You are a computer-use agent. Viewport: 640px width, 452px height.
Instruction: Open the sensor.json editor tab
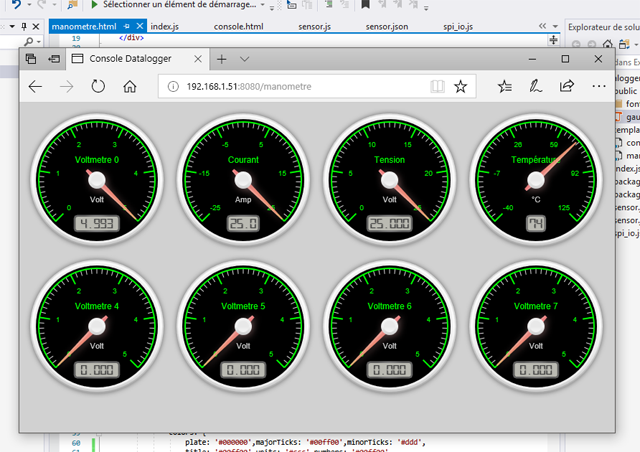(387, 27)
